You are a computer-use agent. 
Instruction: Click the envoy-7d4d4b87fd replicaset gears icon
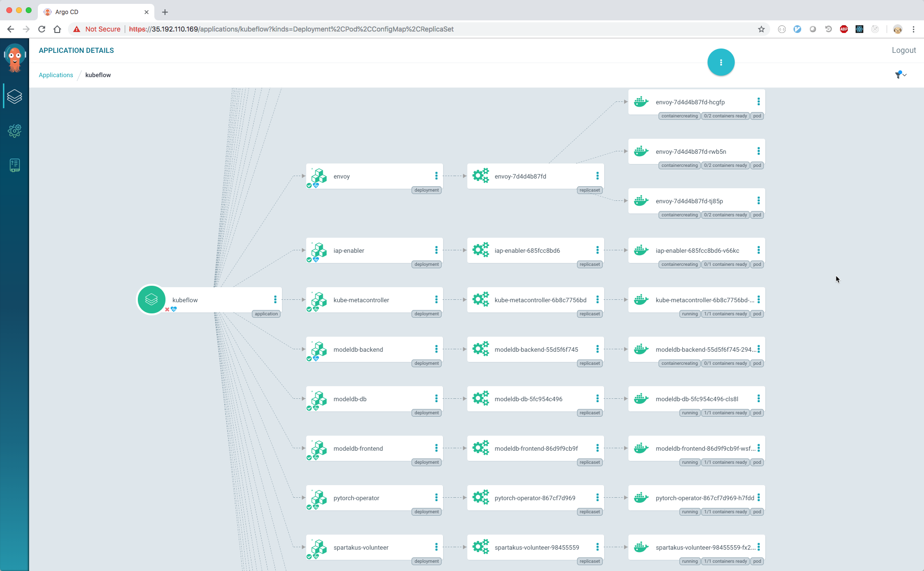[x=480, y=176]
